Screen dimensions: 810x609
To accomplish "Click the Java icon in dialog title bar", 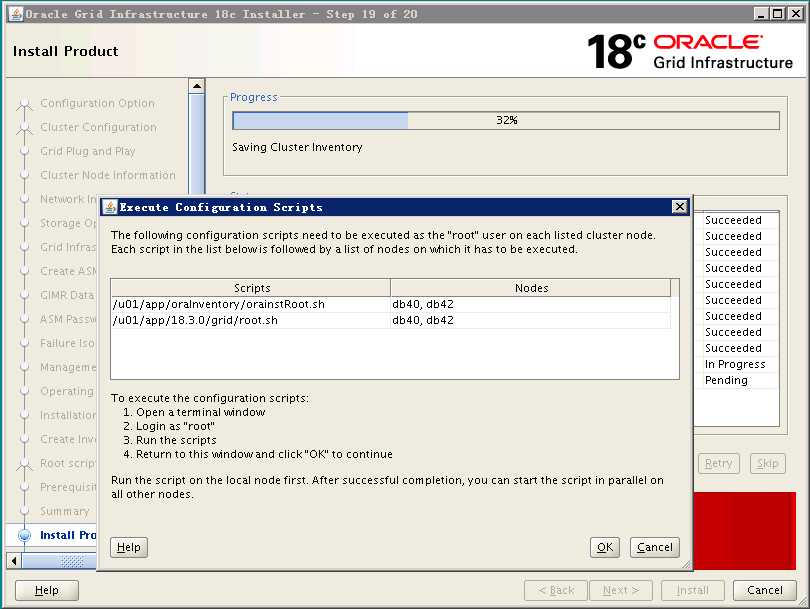I will coord(110,207).
